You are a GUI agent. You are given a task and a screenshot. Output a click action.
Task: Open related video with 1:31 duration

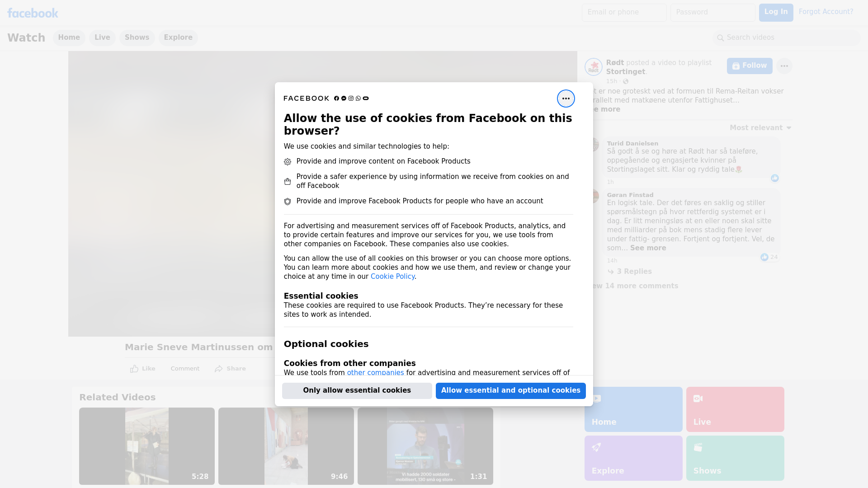[x=425, y=446]
